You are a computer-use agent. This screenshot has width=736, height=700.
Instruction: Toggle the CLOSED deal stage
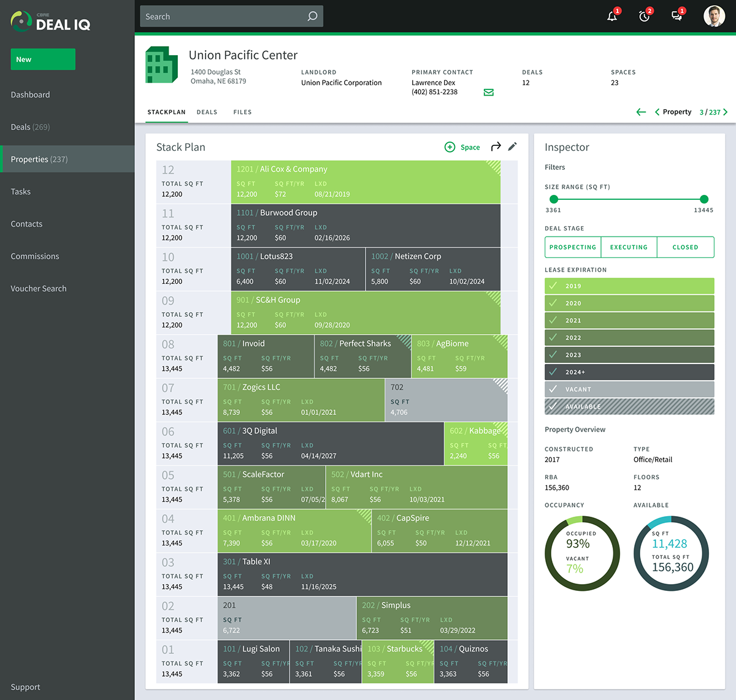[x=685, y=247]
